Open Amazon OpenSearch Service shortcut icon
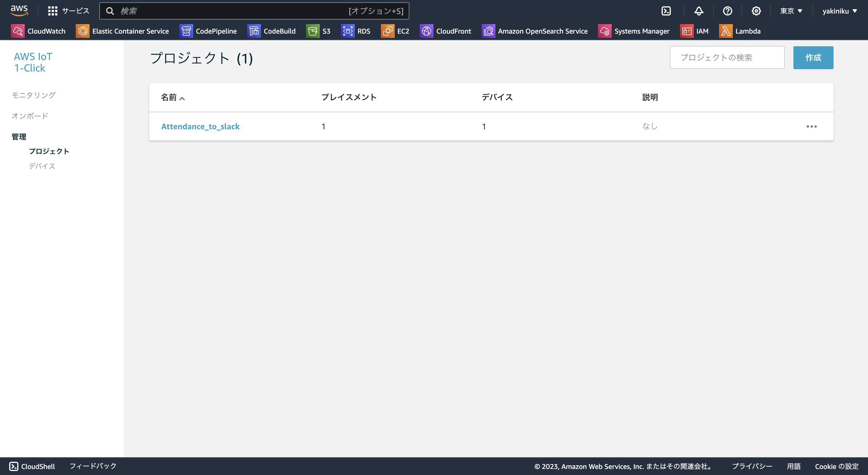The height and width of the screenshot is (475, 868). [488, 31]
